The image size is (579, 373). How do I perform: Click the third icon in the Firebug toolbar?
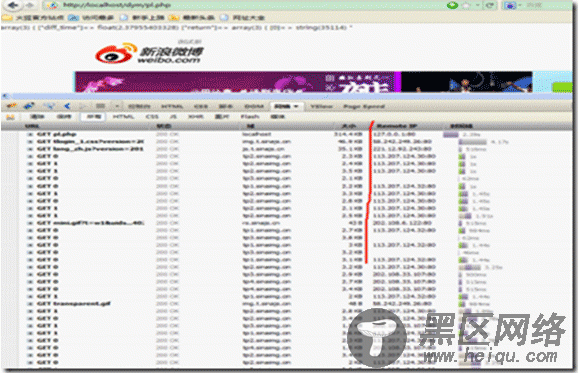48,106
